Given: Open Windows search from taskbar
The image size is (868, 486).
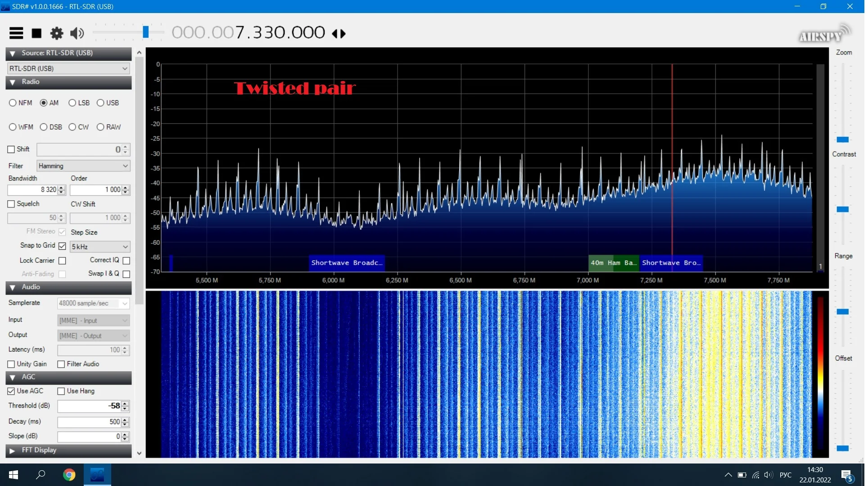Looking at the screenshot, I should (x=41, y=475).
